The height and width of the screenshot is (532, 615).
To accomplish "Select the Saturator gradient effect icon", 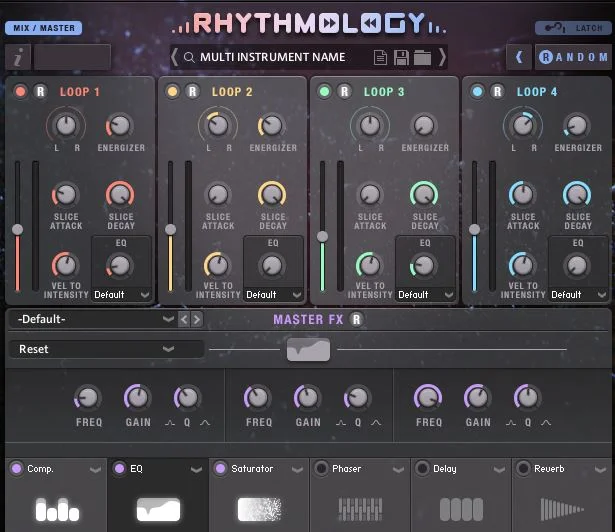I will [259, 509].
